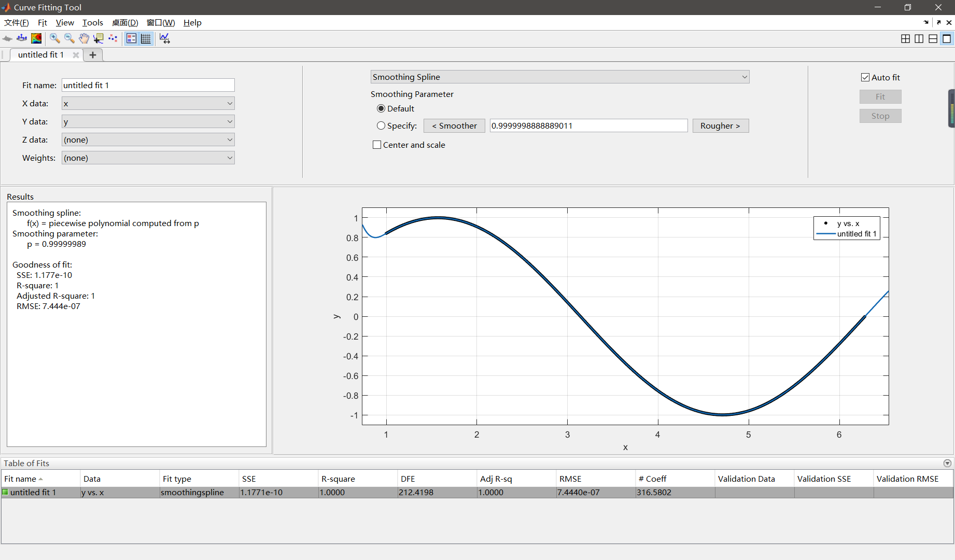Screen dimensions: 955x560
Task: Select the Zoom In tool
Action: tap(54, 38)
